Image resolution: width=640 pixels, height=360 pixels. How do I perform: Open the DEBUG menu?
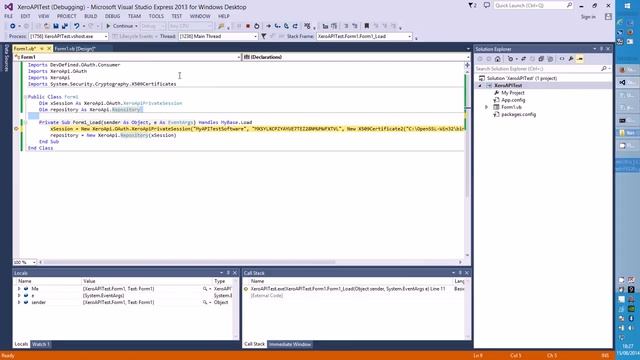(x=112, y=16)
